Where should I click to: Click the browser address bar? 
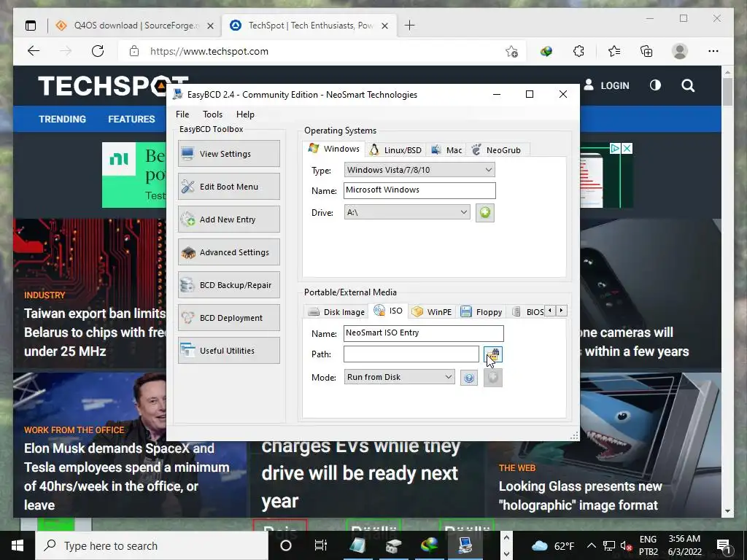314,52
